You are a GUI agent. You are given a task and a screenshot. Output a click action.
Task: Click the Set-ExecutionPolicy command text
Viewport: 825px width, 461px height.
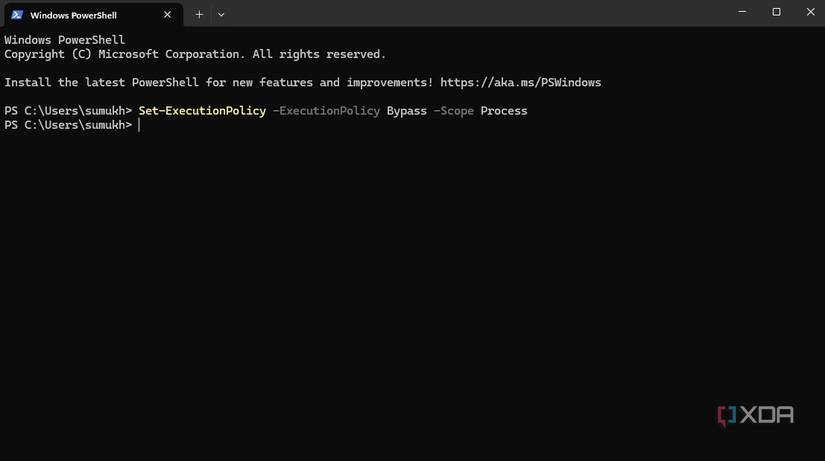[202, 110]
